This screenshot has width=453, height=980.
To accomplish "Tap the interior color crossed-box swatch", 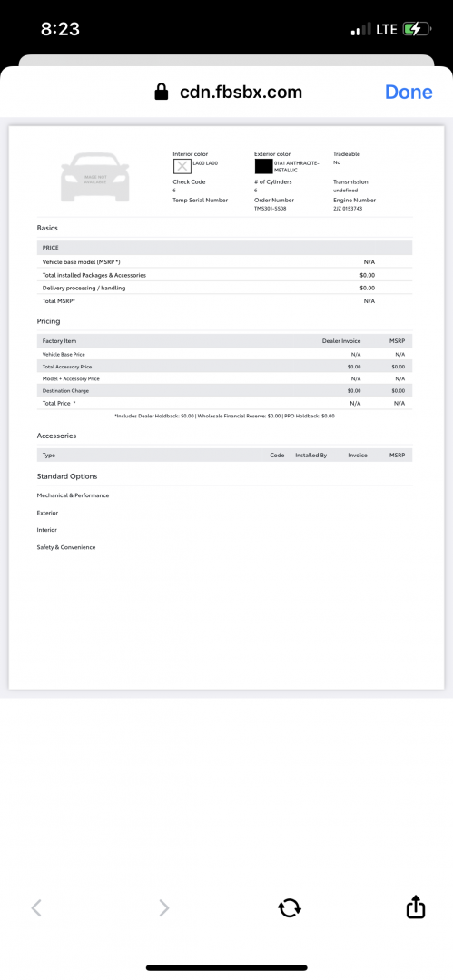I will click(182, 166).
